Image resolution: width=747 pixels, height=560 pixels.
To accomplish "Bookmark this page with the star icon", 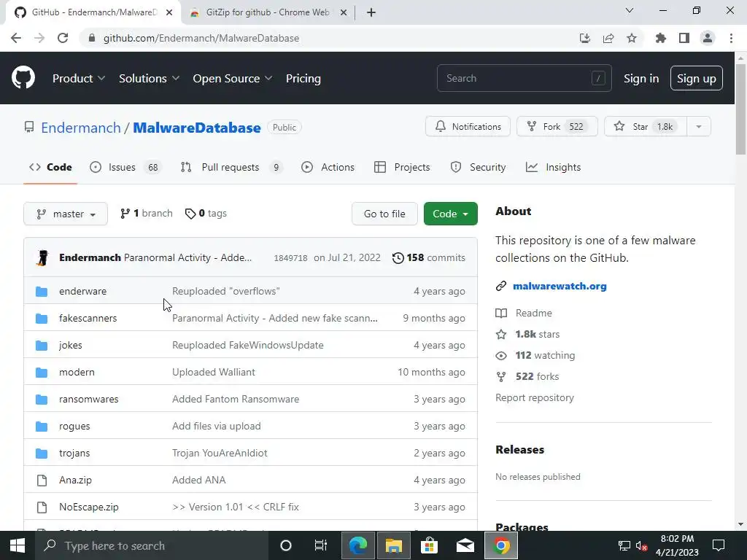I will [x=632, y=38].
